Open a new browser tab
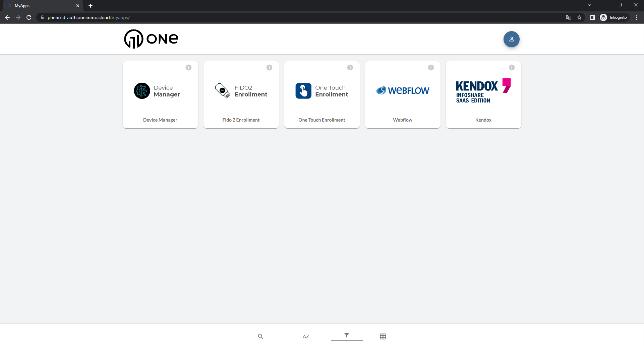The image size is (644, 346). 91,6
